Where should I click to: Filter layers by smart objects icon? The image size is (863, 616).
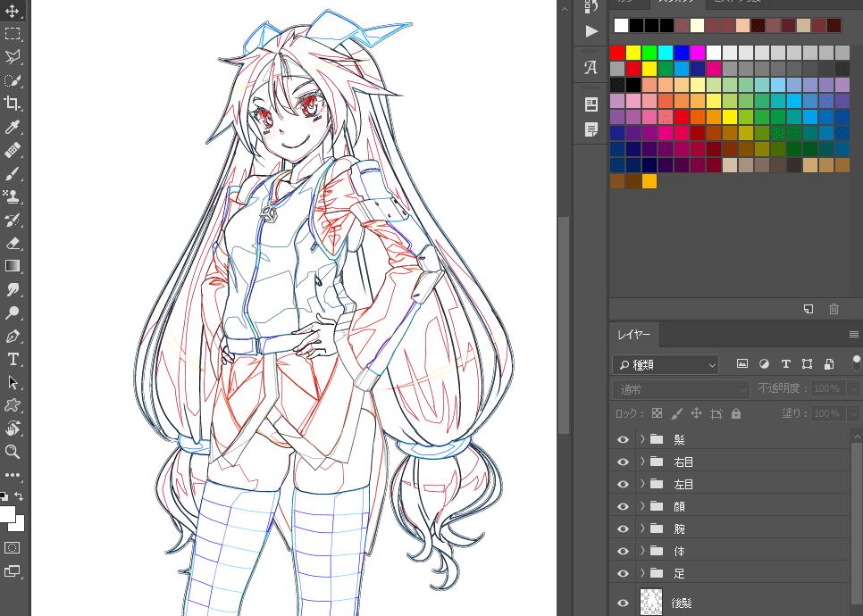(x=828, y=363)
